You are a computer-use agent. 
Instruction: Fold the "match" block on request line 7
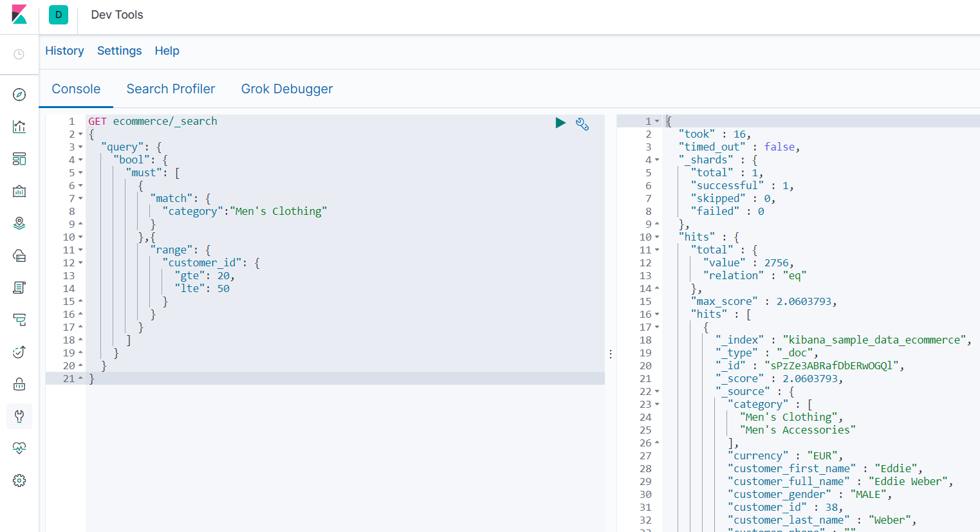80,199
